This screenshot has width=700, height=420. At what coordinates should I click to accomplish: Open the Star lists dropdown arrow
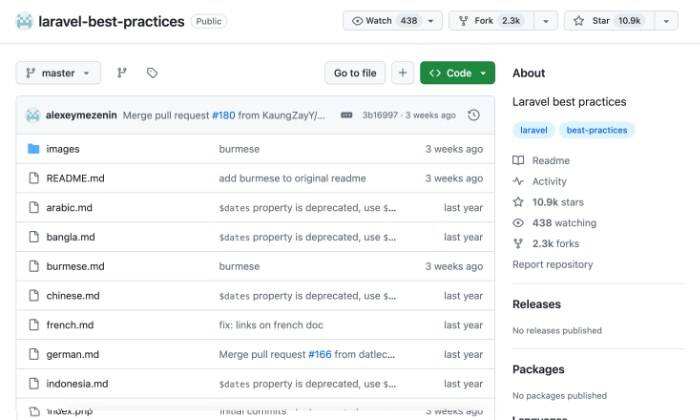click(663, 21)
